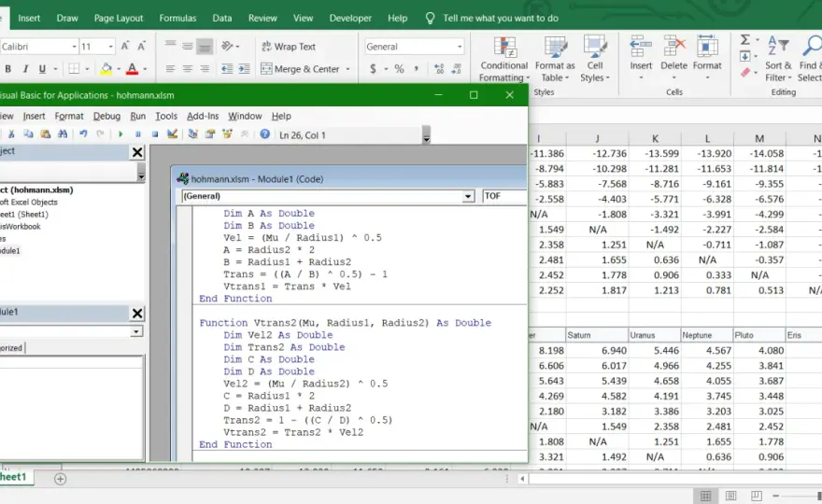This screenshot has width=822, height=504.
Task: Switch to Page Break Preview view
Action: point(756,496)
